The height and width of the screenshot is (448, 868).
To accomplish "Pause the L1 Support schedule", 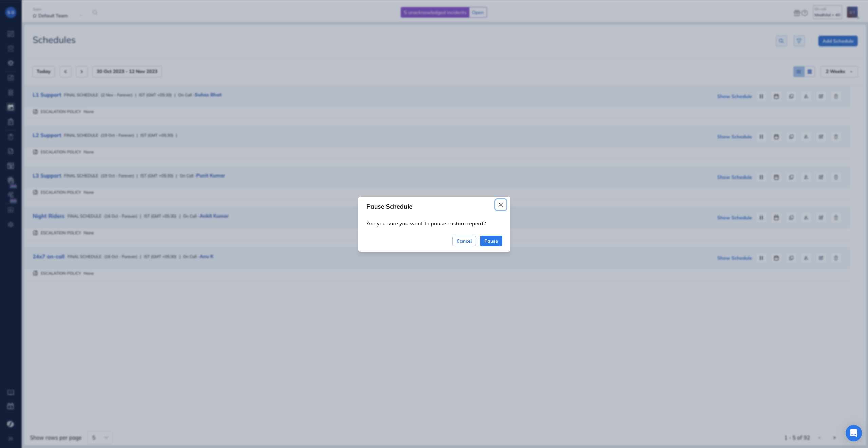I will coord(761,96).
